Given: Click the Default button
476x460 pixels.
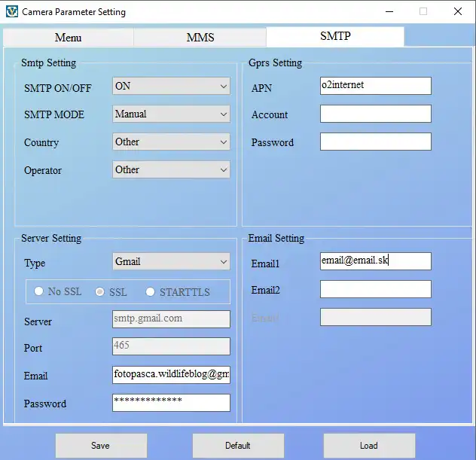Looking at the screenshot, I should point(238,446).
